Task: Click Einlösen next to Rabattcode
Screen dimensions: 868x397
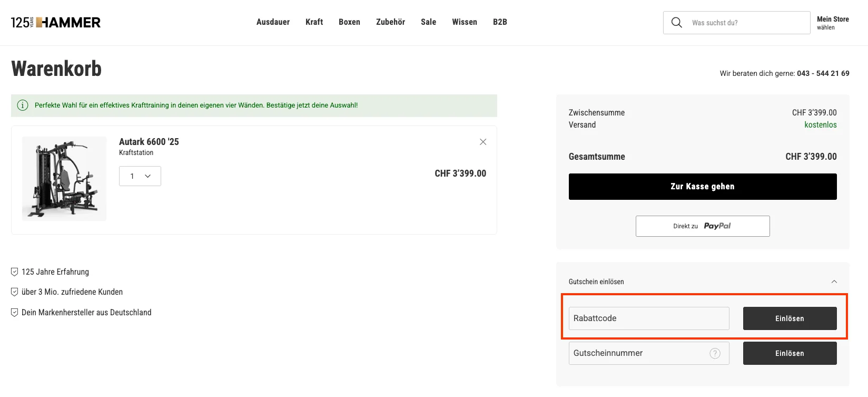Action: click(790, 318)
